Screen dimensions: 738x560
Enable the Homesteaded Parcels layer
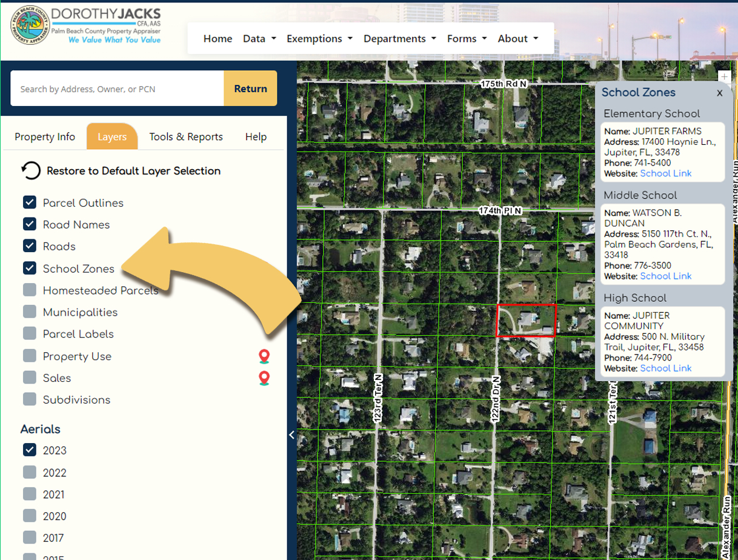pyautogui.click(x=28, y=290)
